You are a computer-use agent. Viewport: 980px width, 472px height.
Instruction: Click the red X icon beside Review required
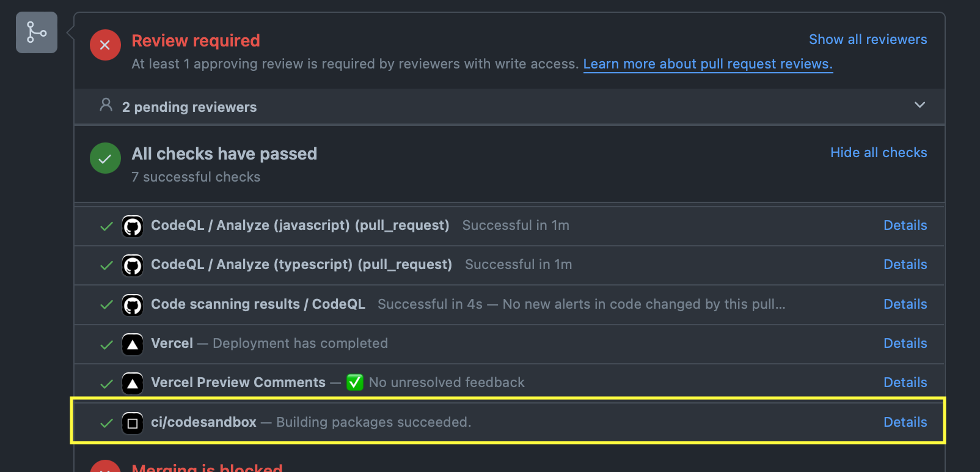click(x=104, y=45)
